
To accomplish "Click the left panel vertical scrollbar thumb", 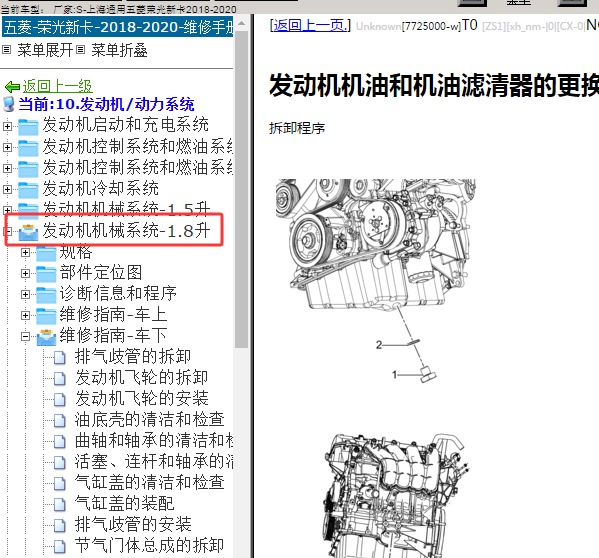I will 241,189.
